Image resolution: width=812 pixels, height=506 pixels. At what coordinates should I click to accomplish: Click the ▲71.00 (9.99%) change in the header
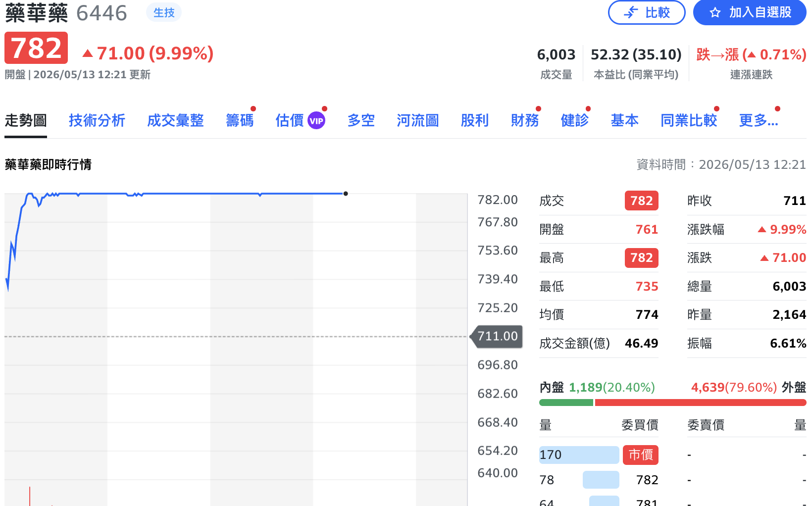148,53
